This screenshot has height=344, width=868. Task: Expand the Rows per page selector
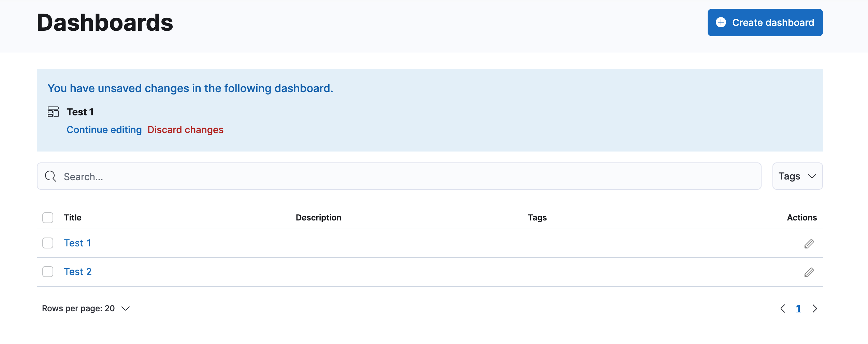click(86, 309)
